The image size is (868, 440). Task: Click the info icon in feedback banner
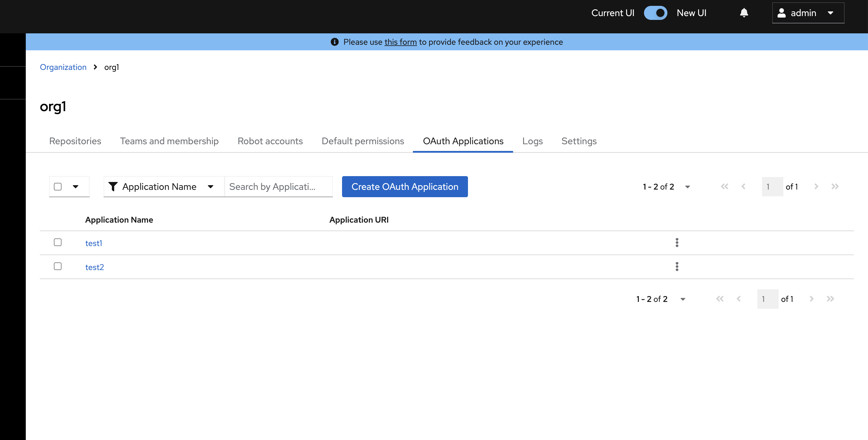pos(334,42)
